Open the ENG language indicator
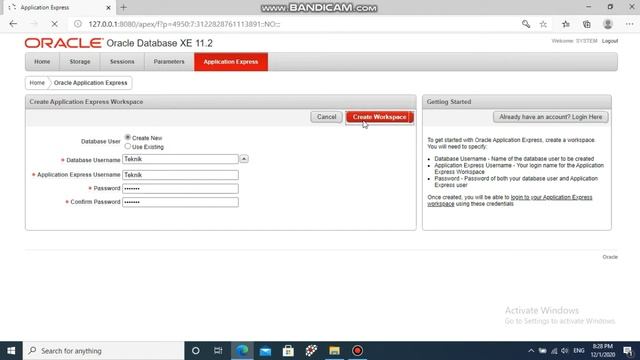Image resolution: width=640 pixels, height=360 pixels. coord(579,351)
